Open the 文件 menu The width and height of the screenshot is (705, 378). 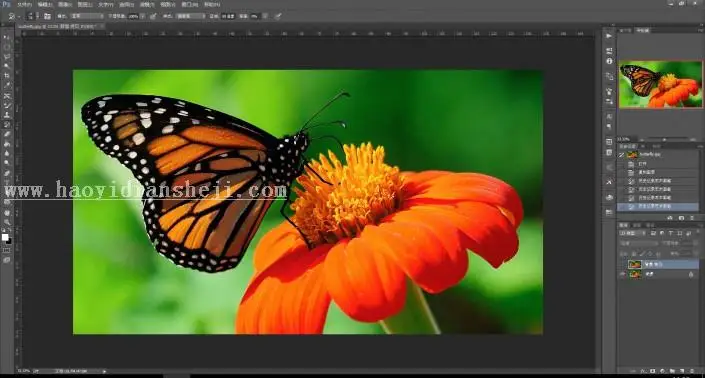pos(24,4)
